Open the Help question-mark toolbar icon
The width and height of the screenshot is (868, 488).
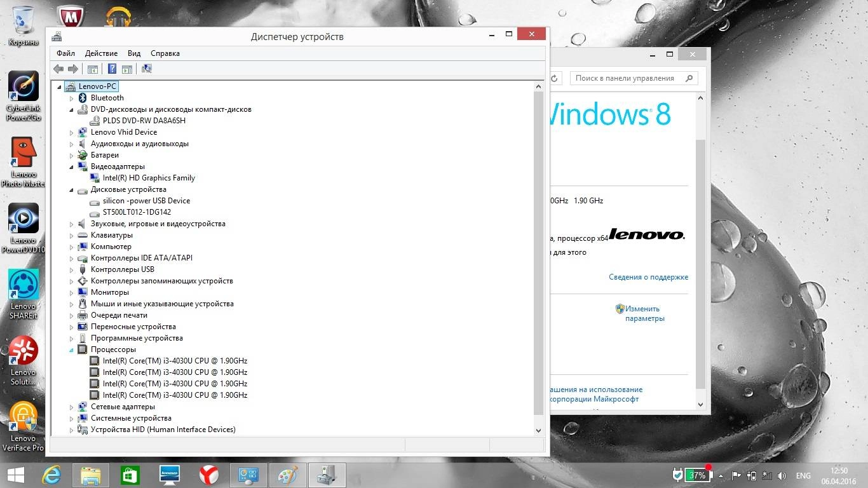coord(112,69)
